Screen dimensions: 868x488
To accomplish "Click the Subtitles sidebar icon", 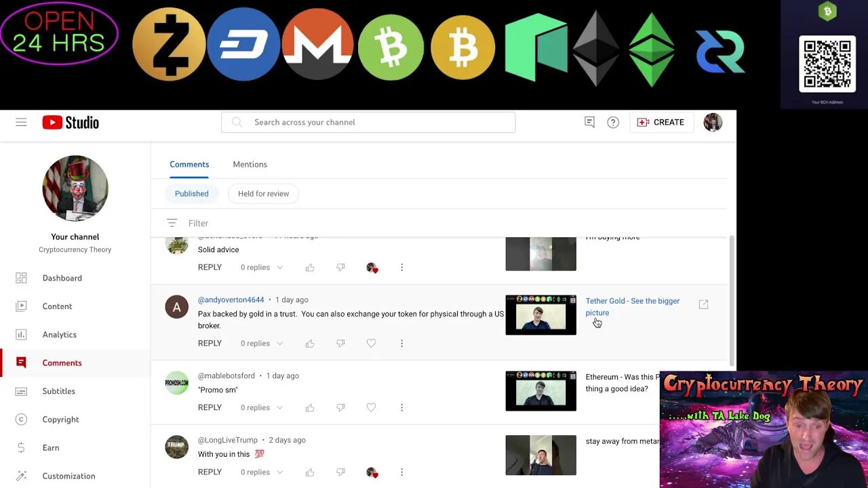I will tap(21, 391).
